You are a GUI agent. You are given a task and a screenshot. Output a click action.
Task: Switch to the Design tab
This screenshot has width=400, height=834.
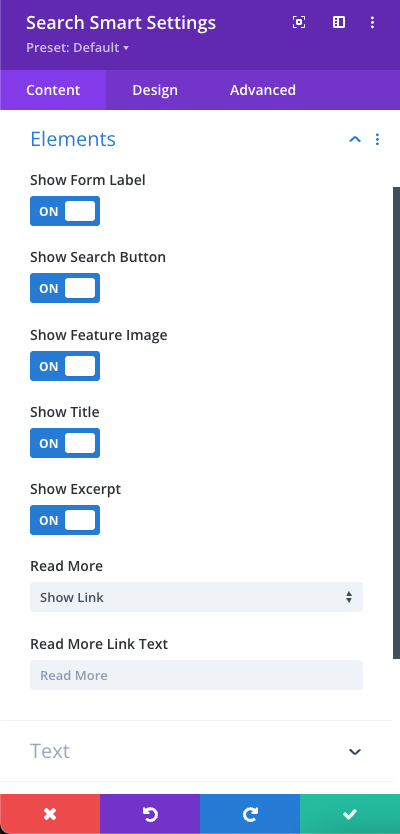[x=155, y=90]
